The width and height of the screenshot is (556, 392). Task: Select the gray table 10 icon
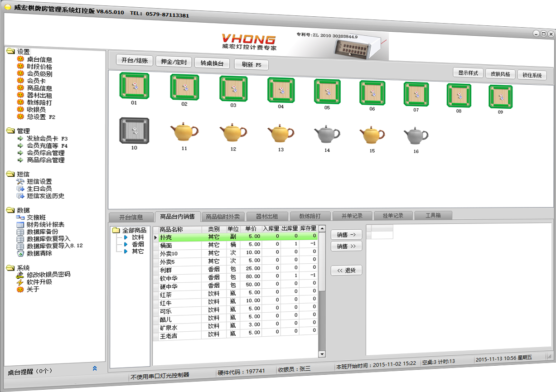point(134,131)
